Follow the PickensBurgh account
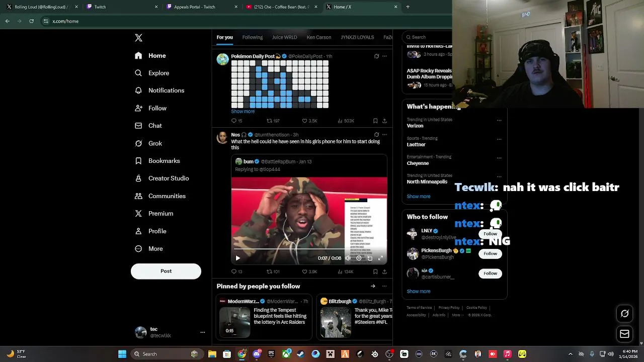Viewport: 644px width, 362px height. pos(490,253)
